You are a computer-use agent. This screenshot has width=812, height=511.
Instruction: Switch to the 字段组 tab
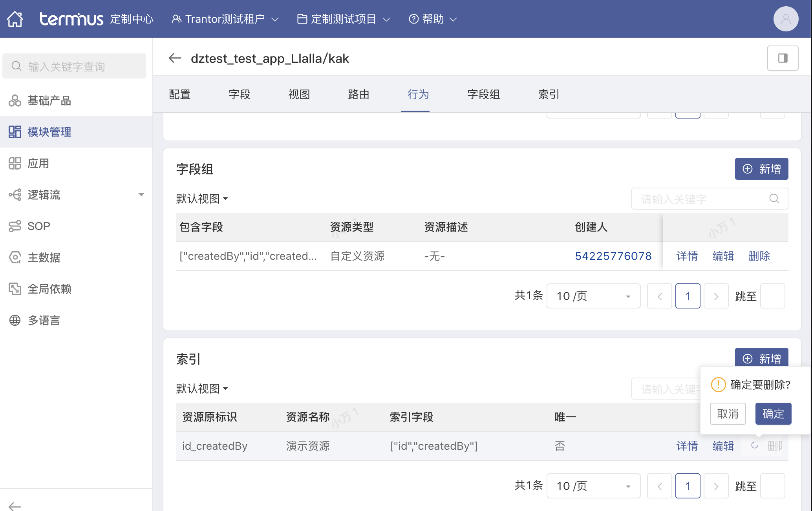coord(484,94)
